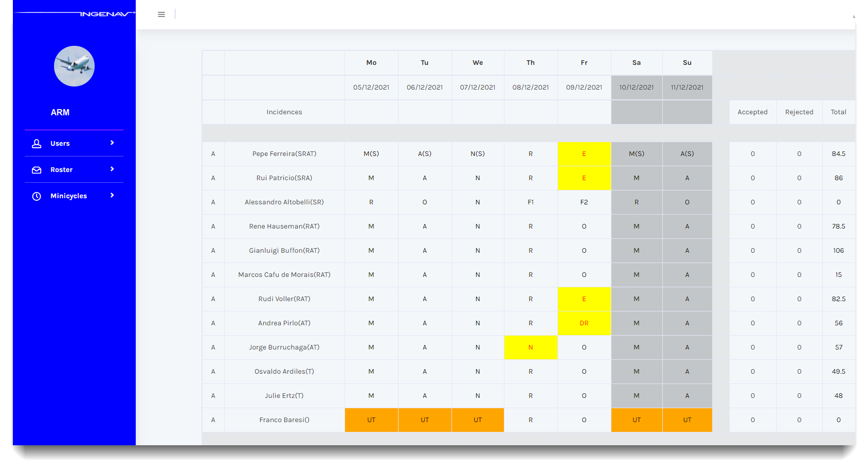Click the yellow E cell for Rui Patricio
This screenshot has width=868, height=471.
click(584, 178)
